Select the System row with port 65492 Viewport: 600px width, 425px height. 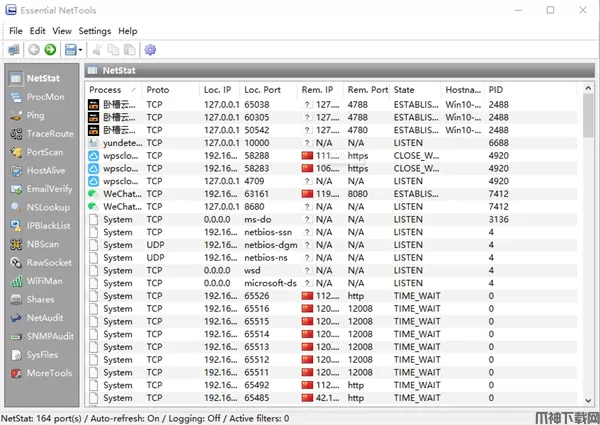coord(331,385)
